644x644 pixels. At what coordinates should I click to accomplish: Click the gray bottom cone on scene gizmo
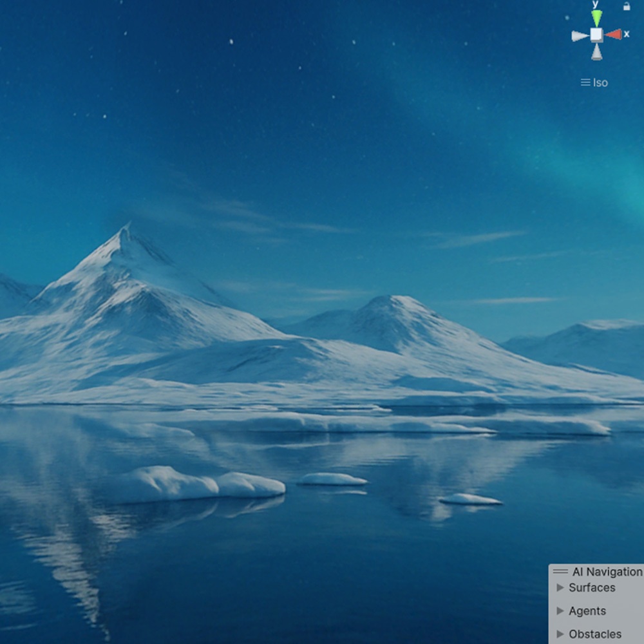click(x=597, y=52)
